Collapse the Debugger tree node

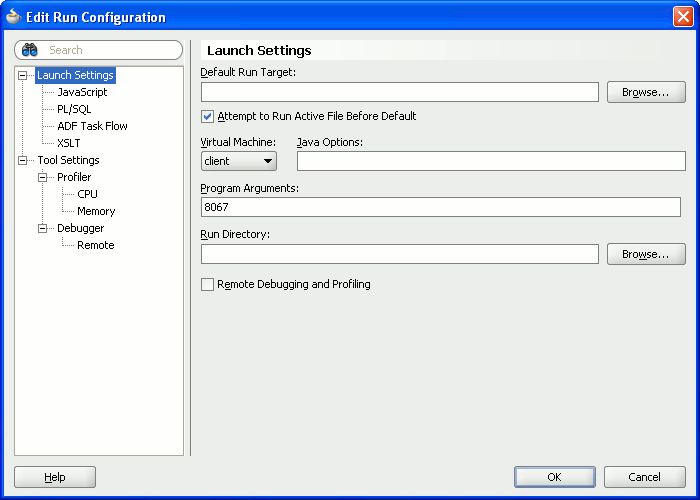[43, 228]
